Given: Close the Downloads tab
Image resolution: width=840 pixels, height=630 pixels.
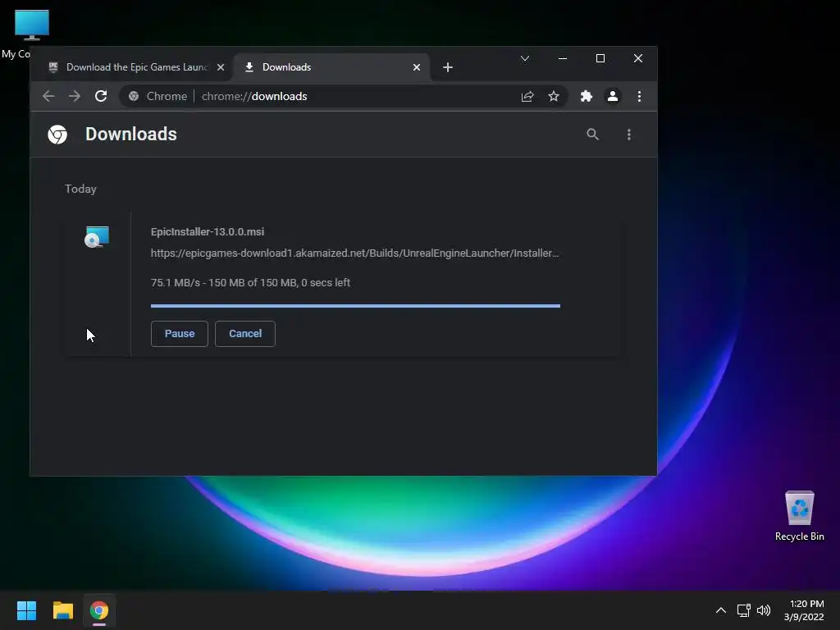Looking at the screenshot, I should tap(417, 67).
